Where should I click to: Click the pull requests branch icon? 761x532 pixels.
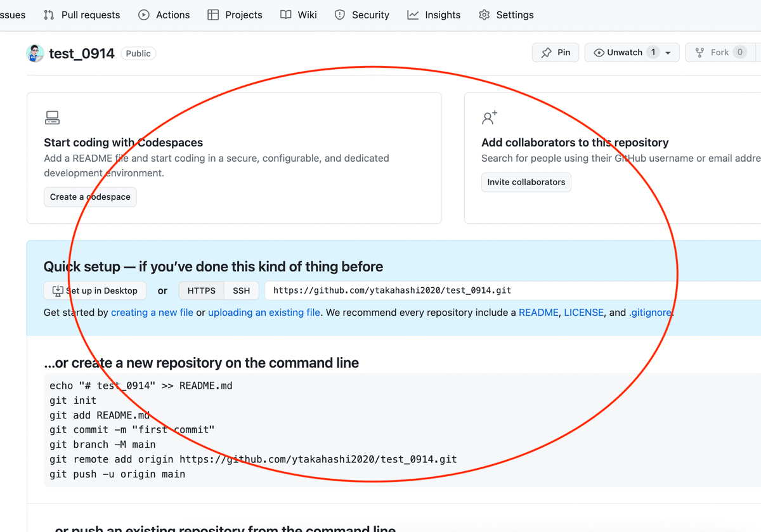coord(49,15)
